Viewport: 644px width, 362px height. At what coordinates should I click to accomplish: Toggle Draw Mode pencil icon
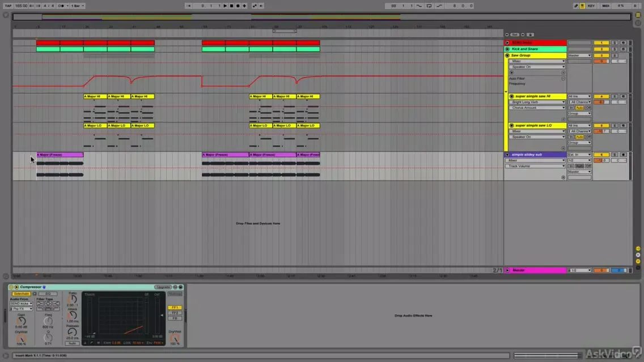pyautogui.click(x=576, y=6)
